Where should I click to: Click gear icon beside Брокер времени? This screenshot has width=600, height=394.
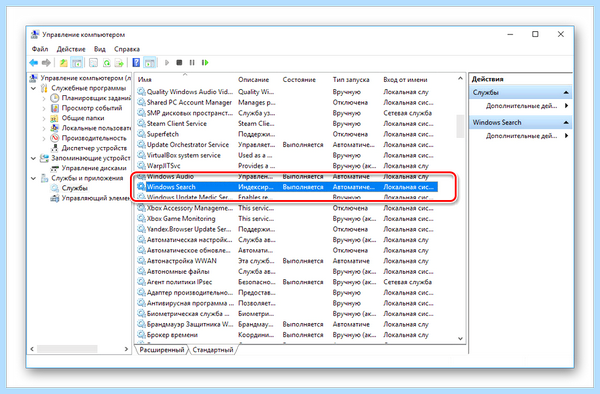[x=142, y=335]
